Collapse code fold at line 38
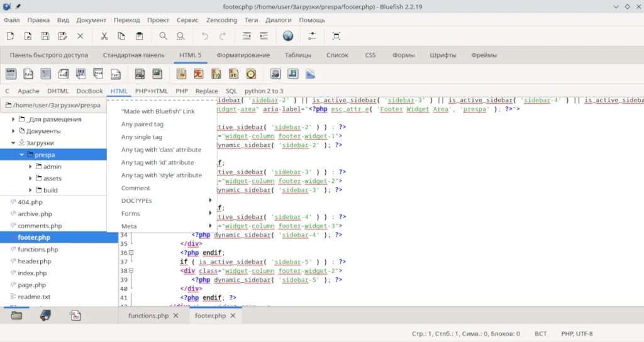Viewport: 644px width, 342px height. [x=131, y=270]
